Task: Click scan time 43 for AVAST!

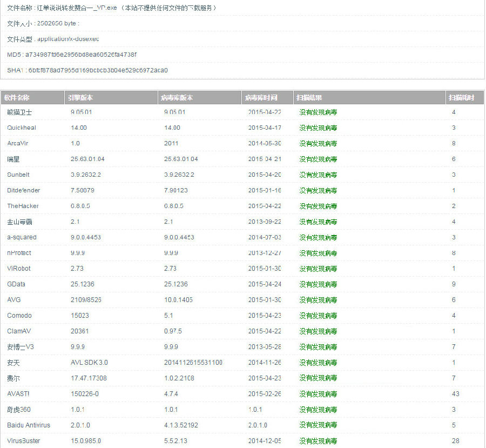Action: 455,394
